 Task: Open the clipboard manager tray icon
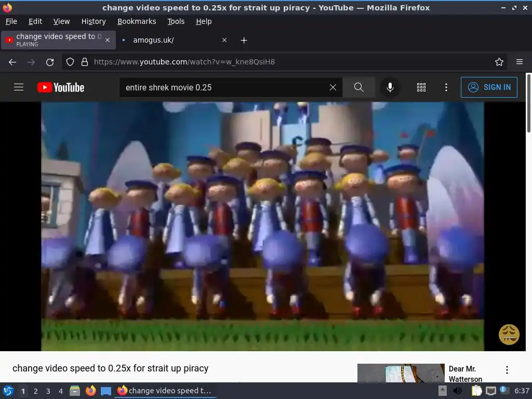[477, 391]
